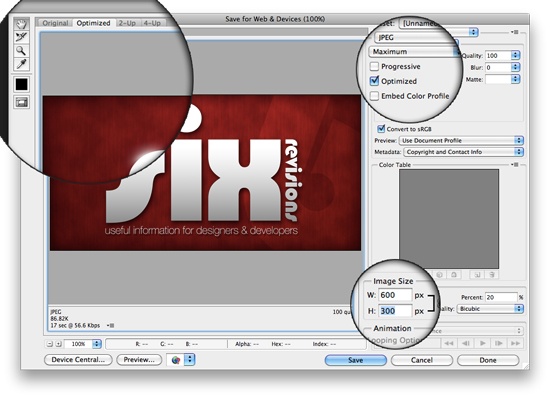Screen dimensions: 550x398
Task: Click the zoom out minus icon
Action: [x=49, y=344]
